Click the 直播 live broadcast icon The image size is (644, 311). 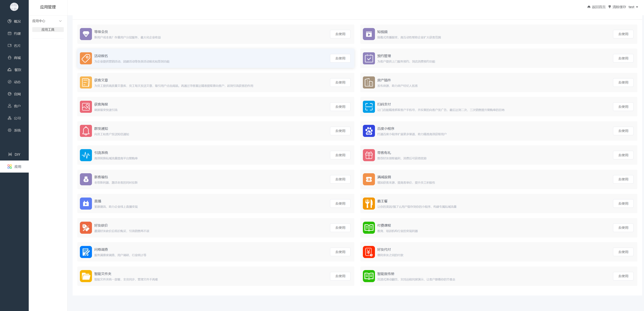pos(86,203)
